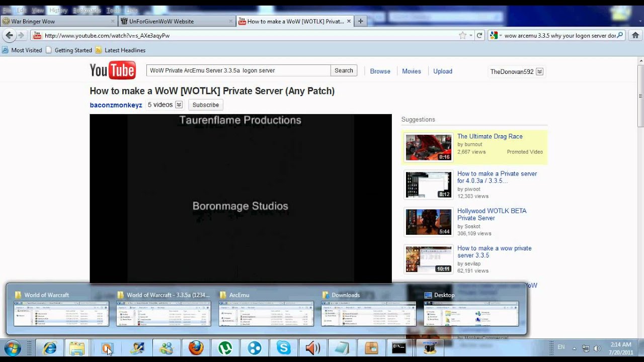Image resolution: width=644 pixels, height=362 pixels.
Task: Select the Downloads window preview
Action: pos(369,309)
